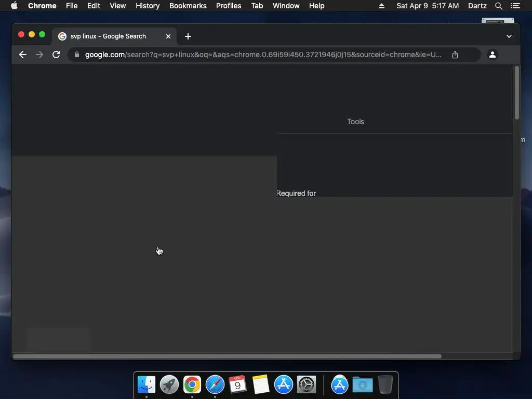Open the View menu
Screen dimensions: 532x399
click(118, 6)
